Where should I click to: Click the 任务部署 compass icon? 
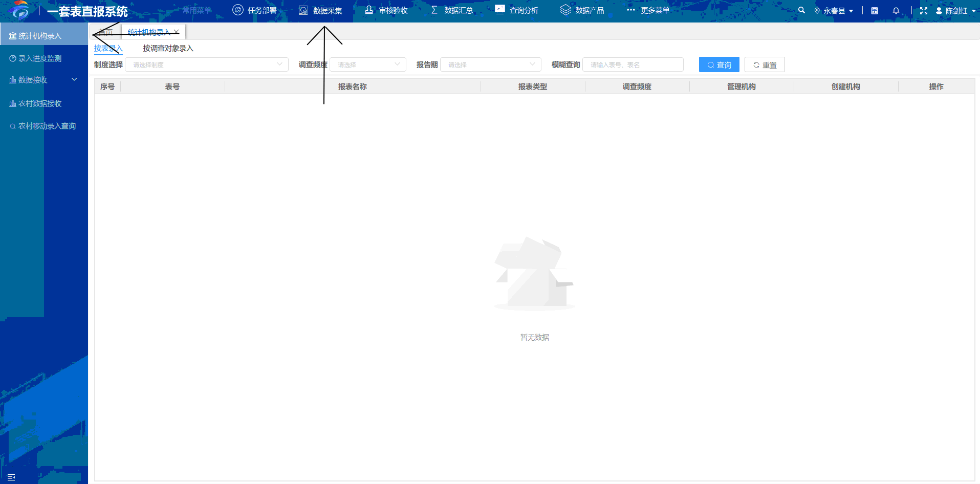[237, 10]
